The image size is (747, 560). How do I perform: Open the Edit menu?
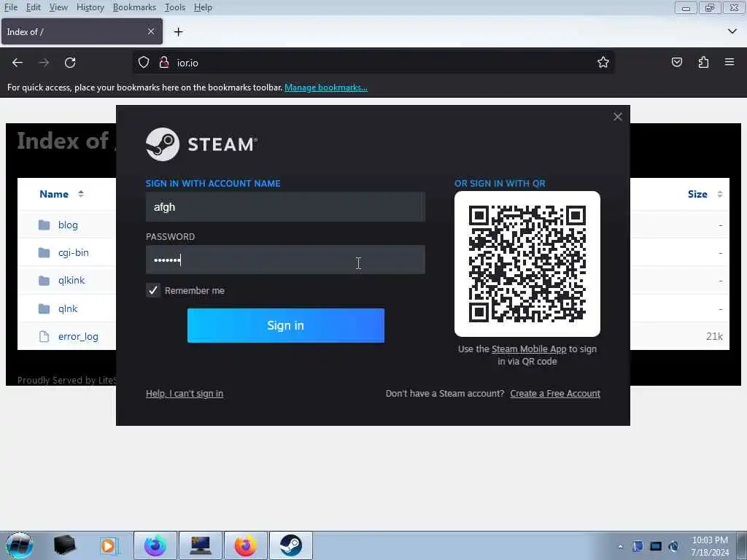[33, 7]
